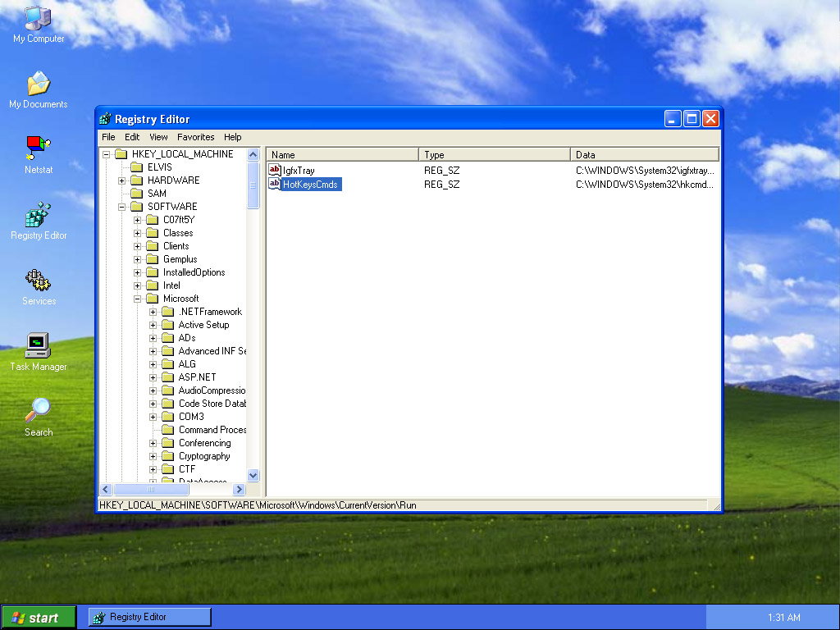Open the Edit menu

pyautogui.click(x=132, y=137)
